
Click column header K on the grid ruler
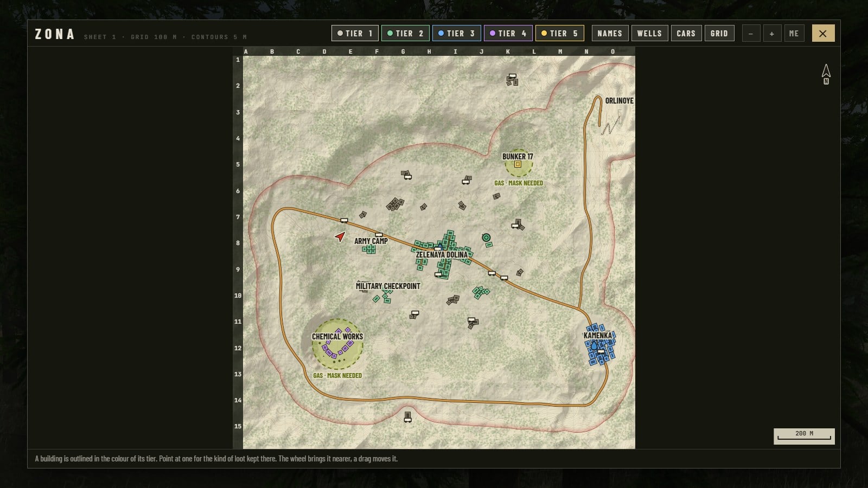pyautogui.click(x=508, y=52)
